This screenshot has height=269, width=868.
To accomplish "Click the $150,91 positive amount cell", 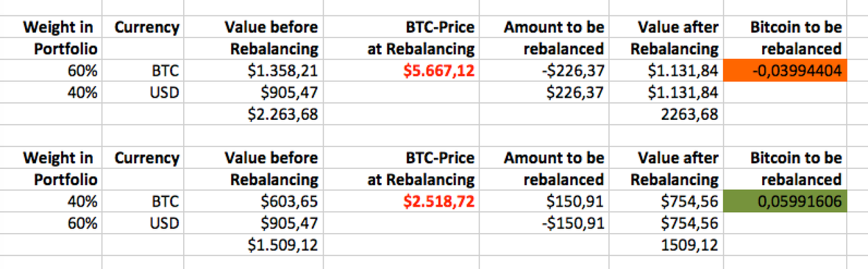I will pos(544,201).
